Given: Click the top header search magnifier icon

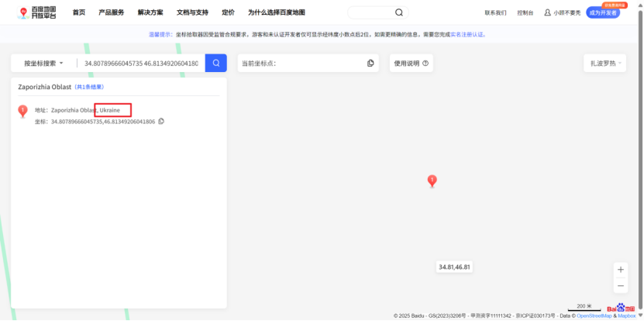Looking at the screenshot, I should click(x=398, y=12).
